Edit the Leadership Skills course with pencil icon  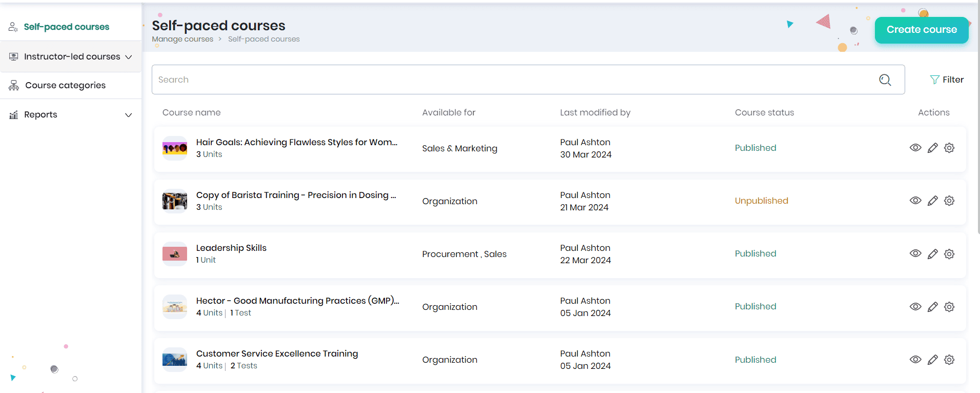[x=932, y=254]
